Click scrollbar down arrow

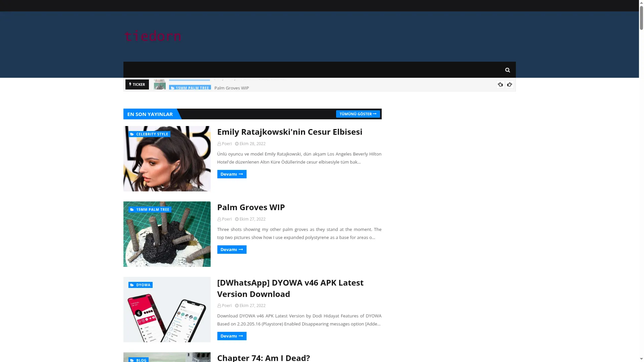coord(641,359)
